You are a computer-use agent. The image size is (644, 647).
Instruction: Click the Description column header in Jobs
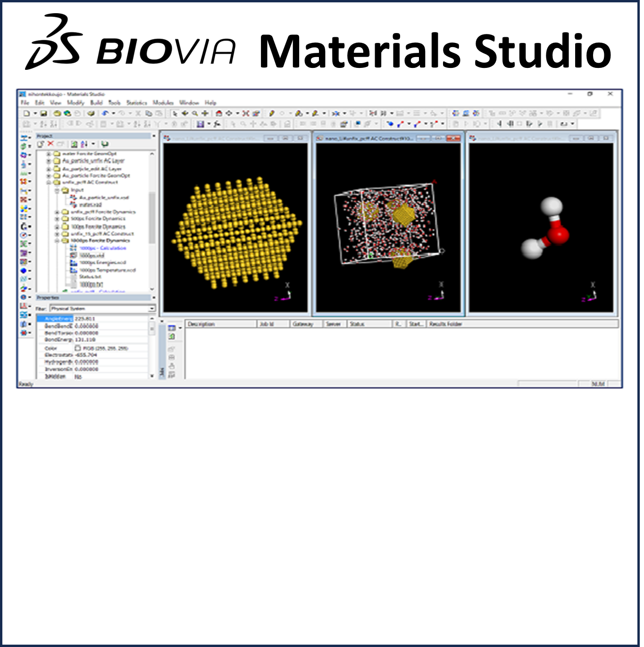pyautogui.click(x=221, y=324)
